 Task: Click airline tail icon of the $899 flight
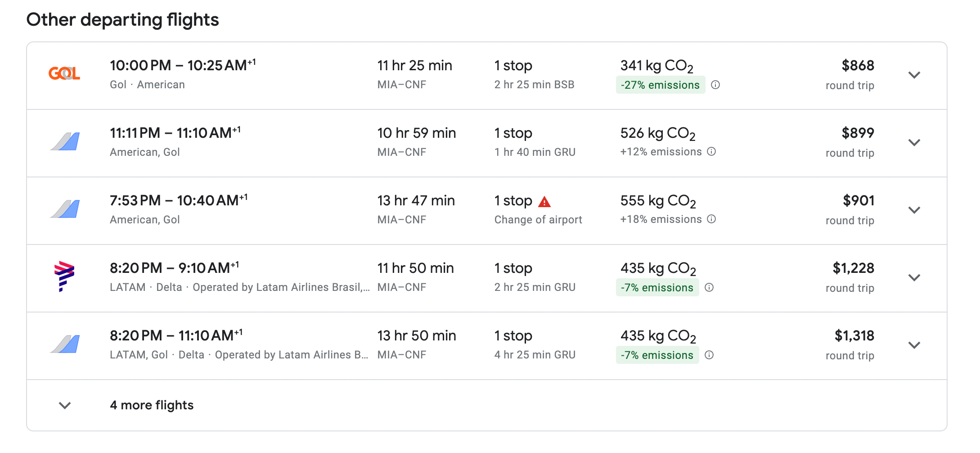[x=64, y=141]
